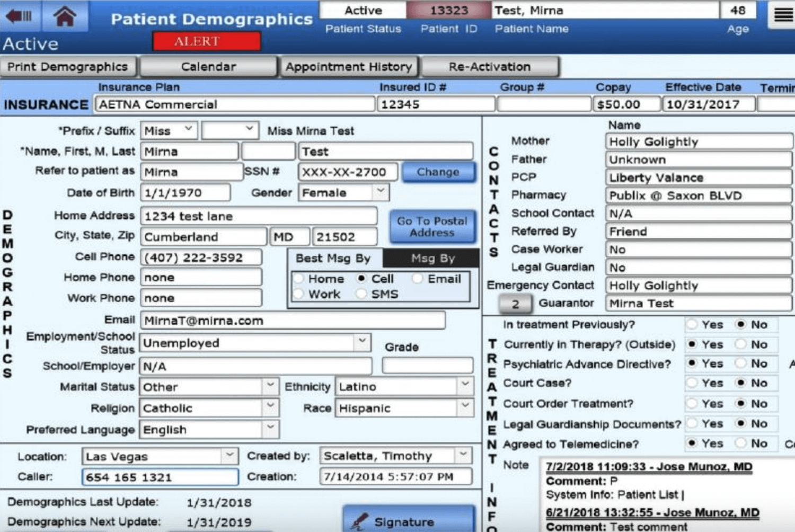Select Email as best message method
This screenshot has height=532, width=795.
pos(418,279)
